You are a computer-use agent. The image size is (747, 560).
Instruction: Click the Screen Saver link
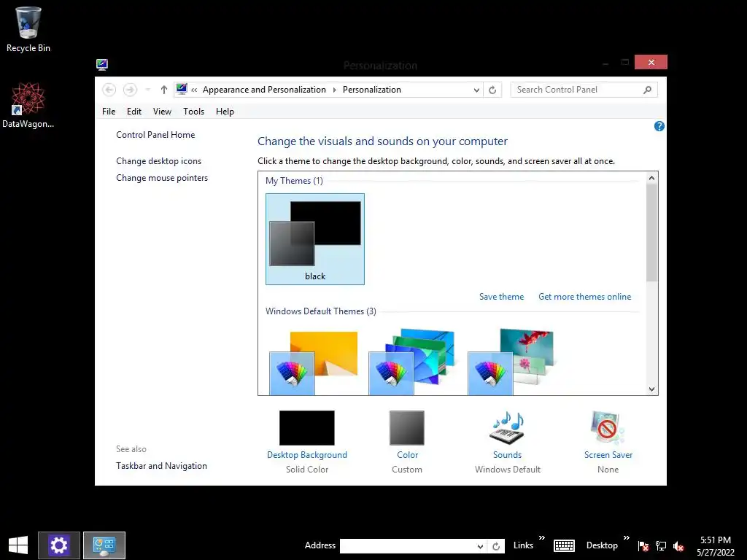(608, 455)
